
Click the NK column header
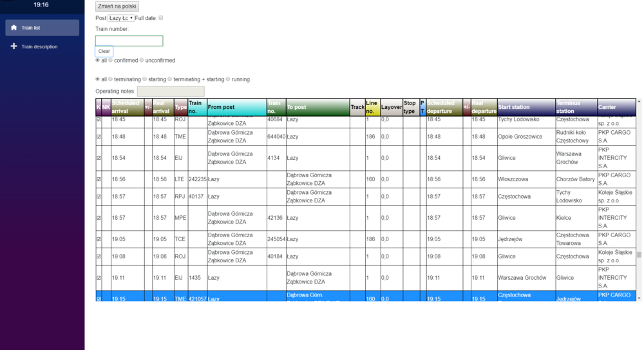pos(106,107)
